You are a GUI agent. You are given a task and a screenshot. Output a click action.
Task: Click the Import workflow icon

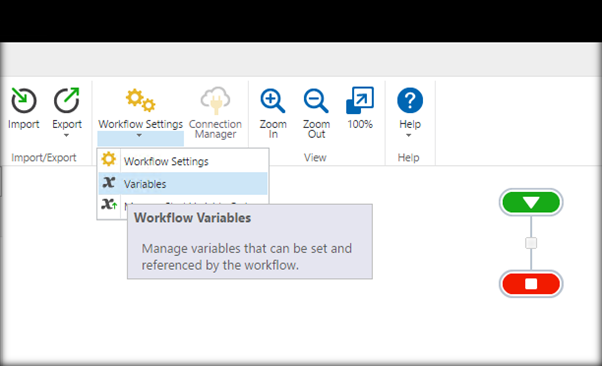point(23,100)
